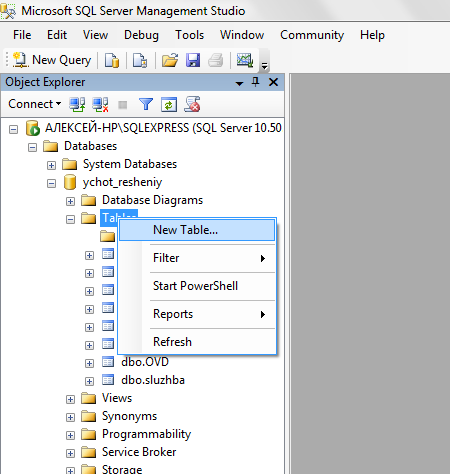Viewport: 450px width, 476px height.
Task: Expand the Service Broker folder
Action: (x=70, y=453)
